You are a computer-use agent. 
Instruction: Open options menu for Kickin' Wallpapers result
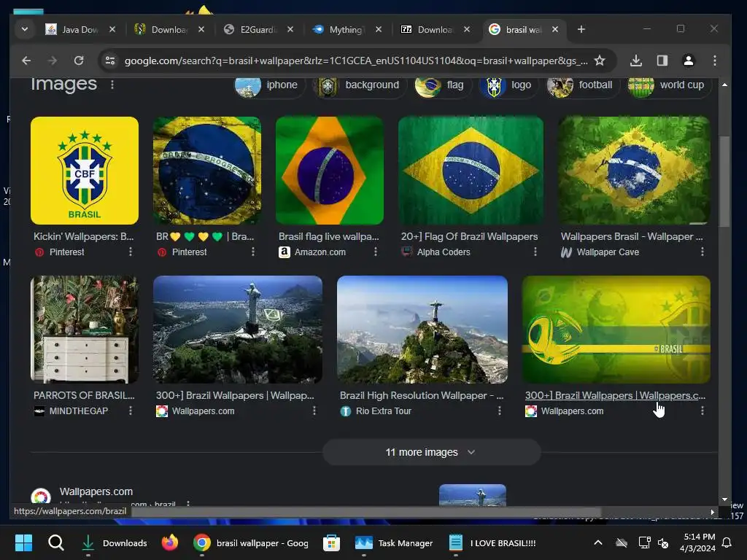tap(131, 252)
